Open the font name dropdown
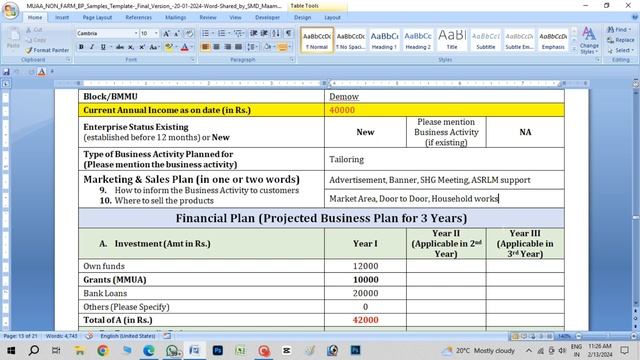 point(136,33)
